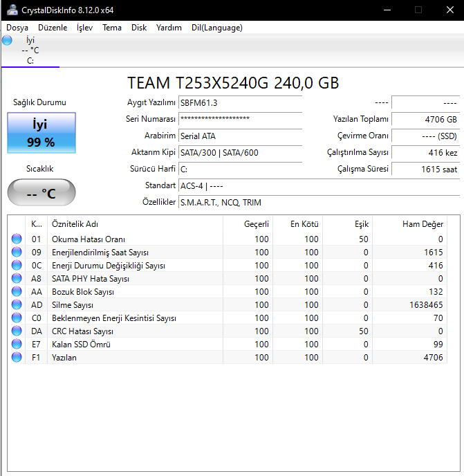Open the Düzenle menu
Image resolution: width=464 pixels, height=476 pixels.
[x=53, y=28]
